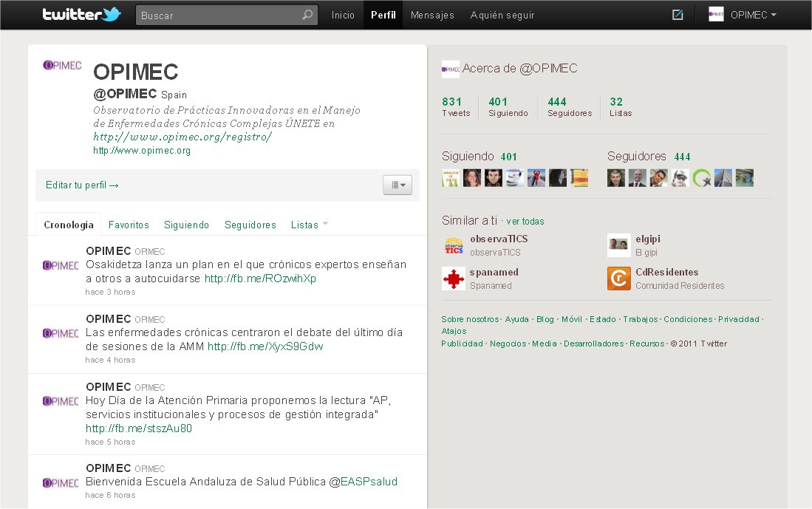Click ver todas next to Similar a ti
Image resolution: width=812 pixels, height=509 pixels.
525,221
